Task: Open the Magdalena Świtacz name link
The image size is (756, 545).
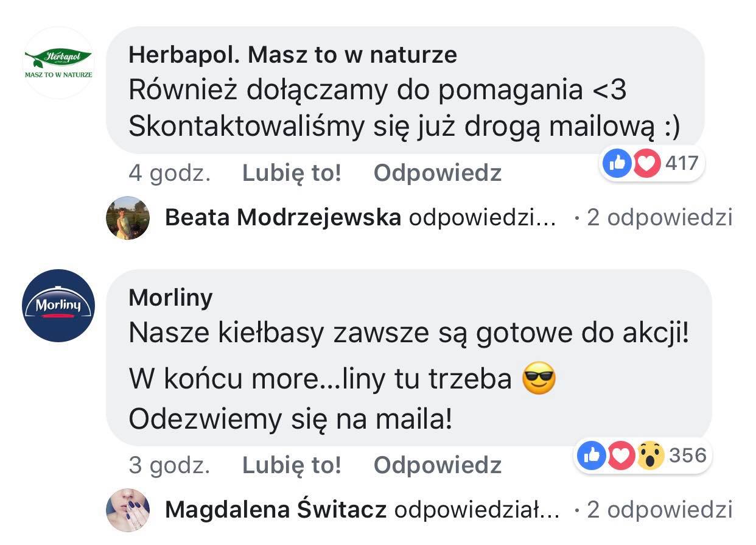Action: point(276,510)
